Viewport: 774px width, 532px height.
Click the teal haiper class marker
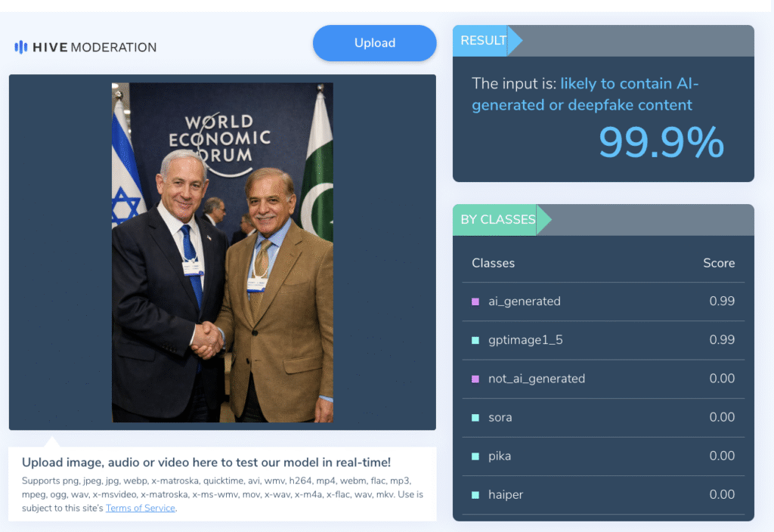point(475,494)
